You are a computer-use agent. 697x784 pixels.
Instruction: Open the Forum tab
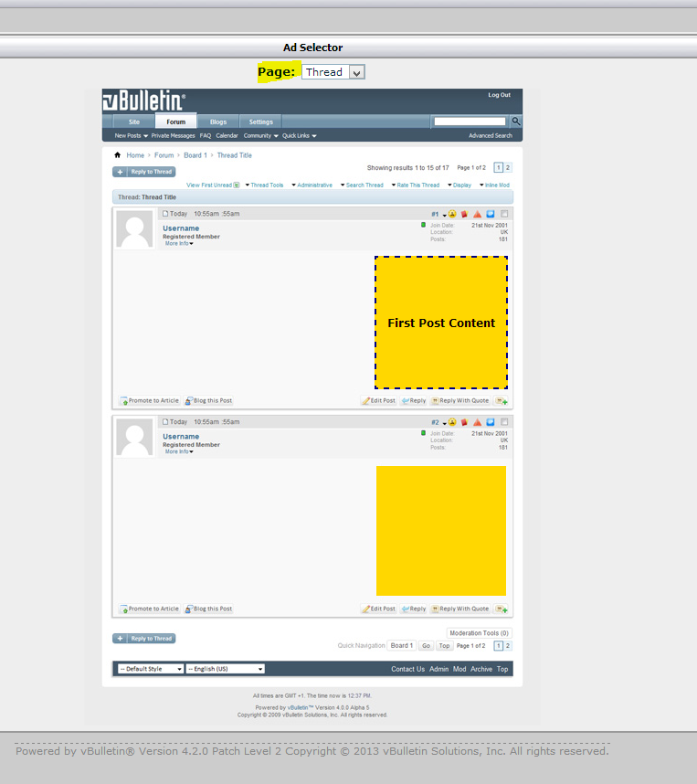click(176, 121)
